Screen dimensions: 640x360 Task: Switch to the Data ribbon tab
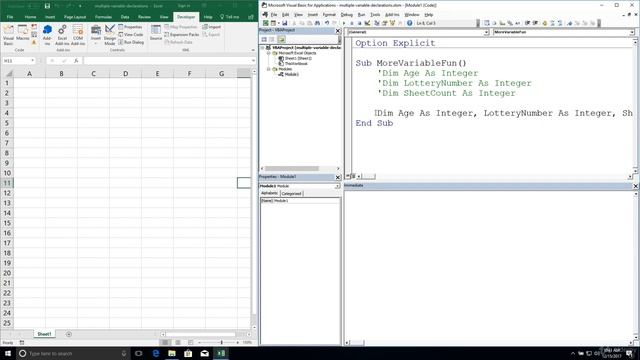(x=125, y=17)
